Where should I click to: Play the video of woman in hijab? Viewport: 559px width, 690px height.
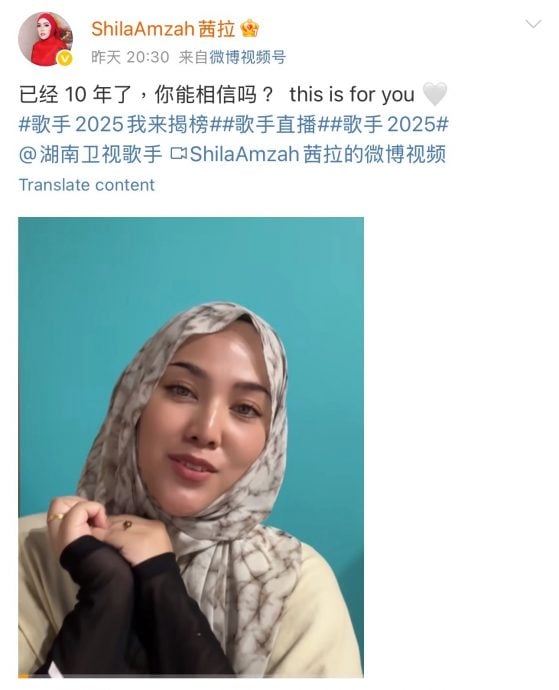pos(191,447)
